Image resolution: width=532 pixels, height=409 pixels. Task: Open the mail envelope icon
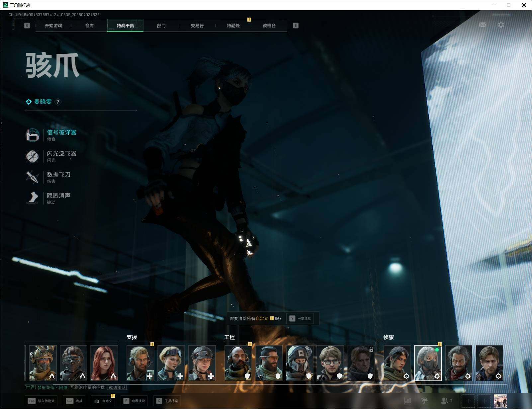[483, 25]
